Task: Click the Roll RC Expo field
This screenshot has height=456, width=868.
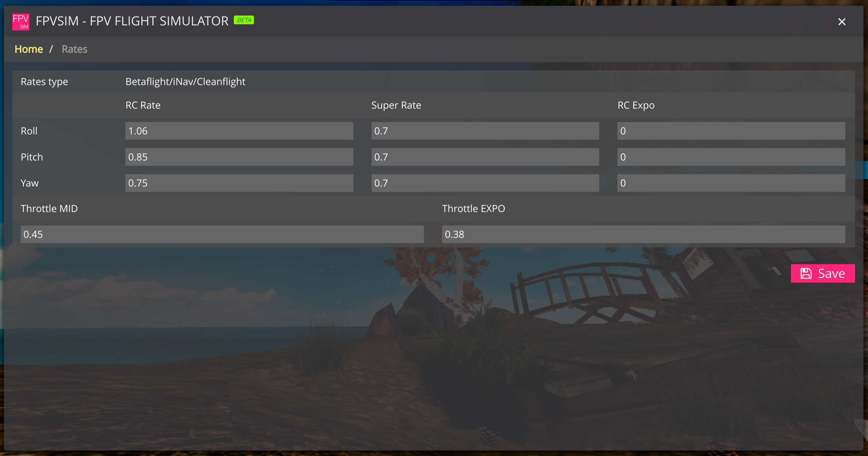Action: coord(731,131)
